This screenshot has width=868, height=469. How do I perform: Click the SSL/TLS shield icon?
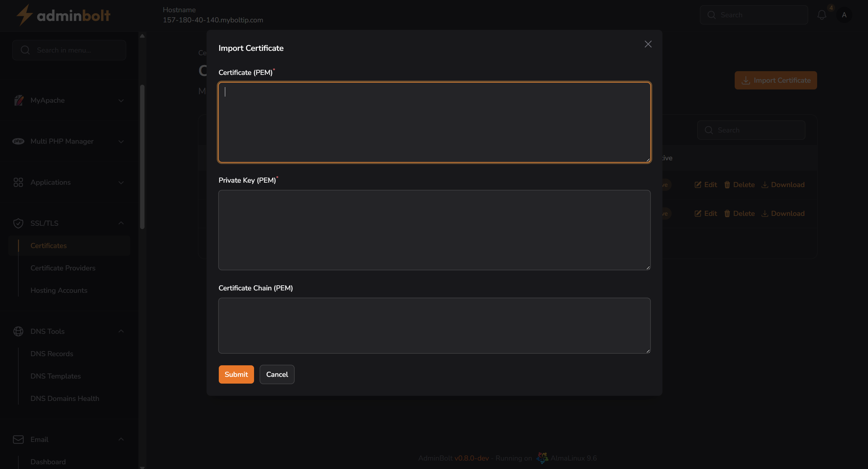(x=19, y=223)
